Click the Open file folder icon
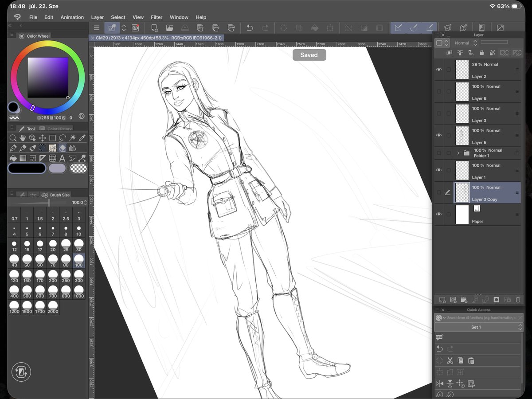532x399 pixels. (170, 28)
